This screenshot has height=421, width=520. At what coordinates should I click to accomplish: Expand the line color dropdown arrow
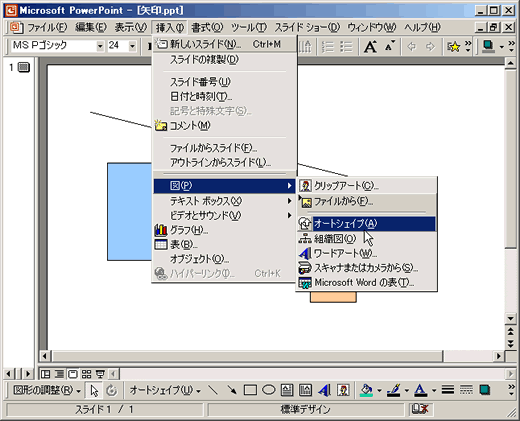[406, 390]
